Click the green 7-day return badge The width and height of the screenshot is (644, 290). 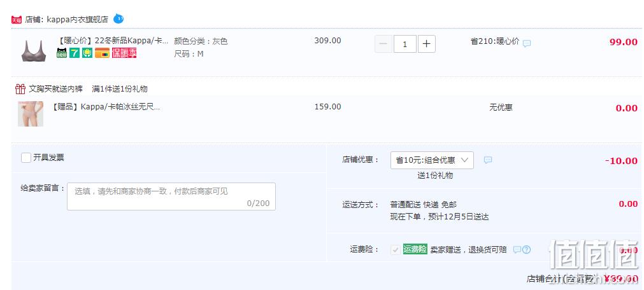point(75,53)
